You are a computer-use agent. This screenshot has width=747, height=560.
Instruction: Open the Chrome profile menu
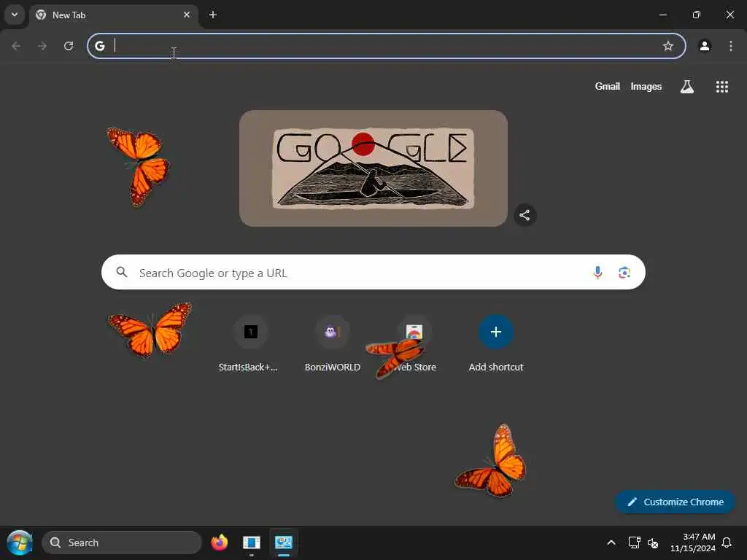coord(705,46)
